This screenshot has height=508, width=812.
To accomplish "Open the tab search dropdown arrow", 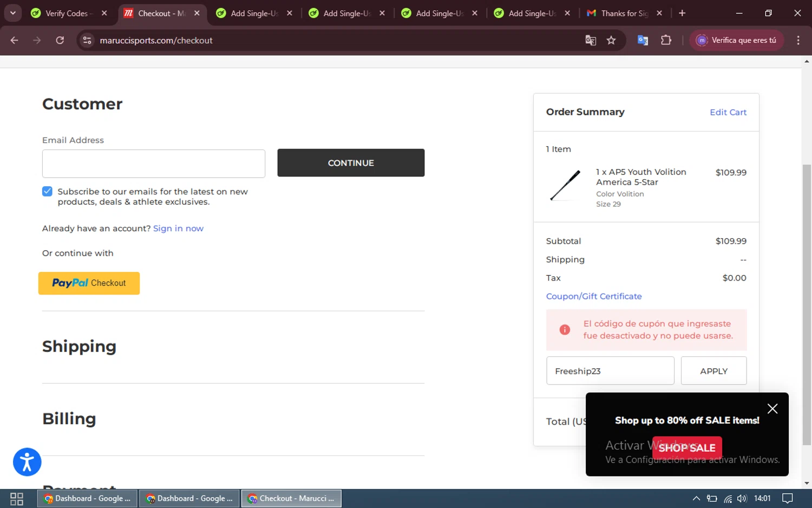I will pos(13,13).
